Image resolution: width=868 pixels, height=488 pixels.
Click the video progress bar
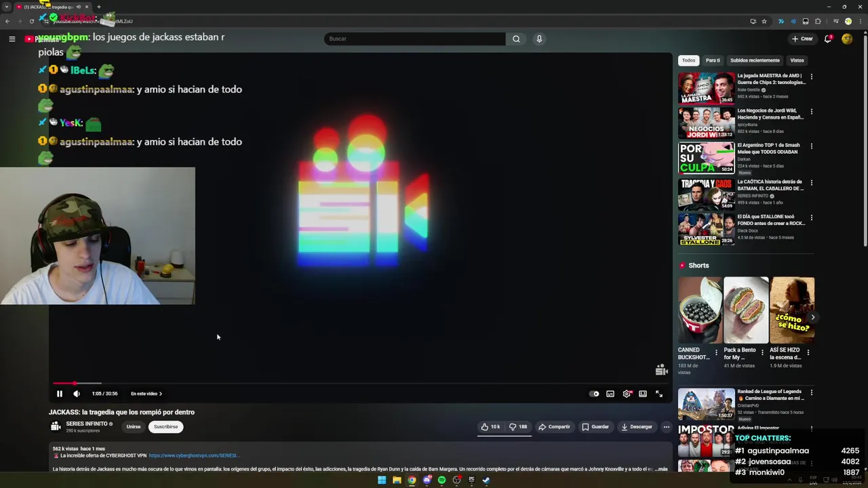pyautogui.click(x=359, y=384)
